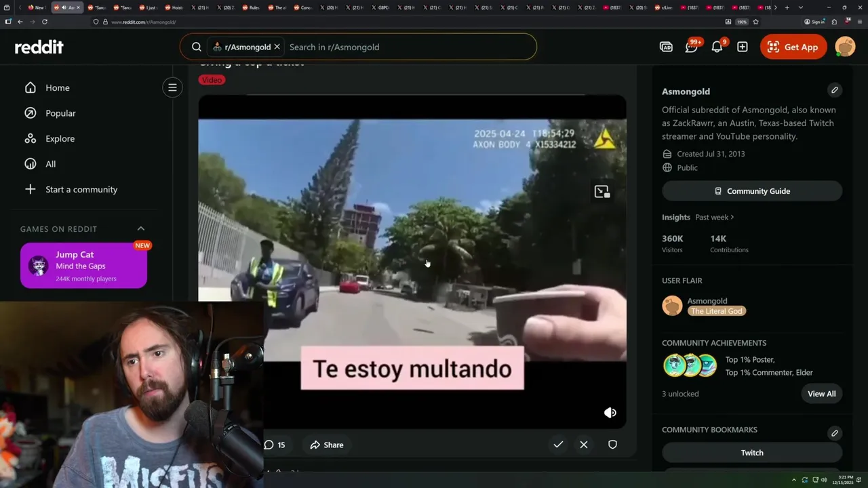Image resolution: width=868 pixels, height=488 pixels.
Task: Open the Community Guide
Action: (x=752, y=191)
